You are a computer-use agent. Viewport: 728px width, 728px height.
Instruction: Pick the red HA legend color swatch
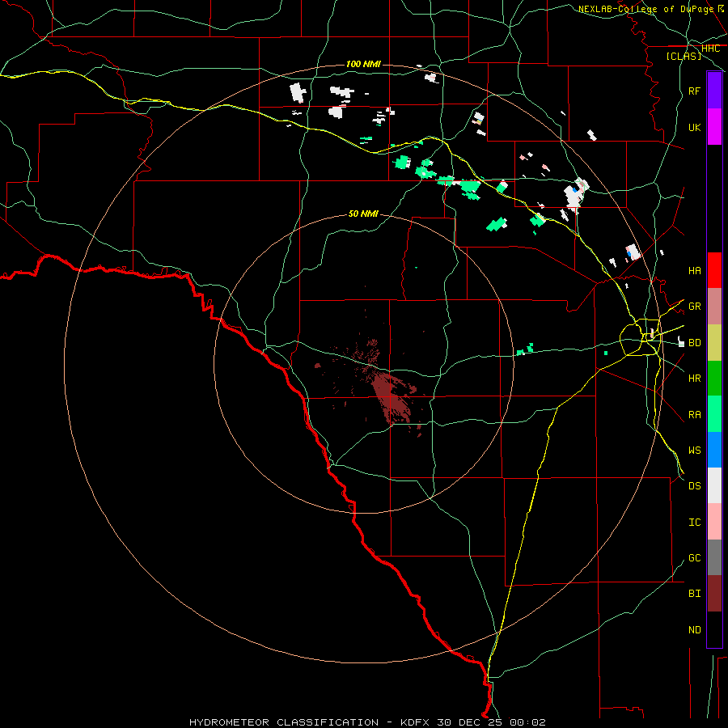coord(714,270)
